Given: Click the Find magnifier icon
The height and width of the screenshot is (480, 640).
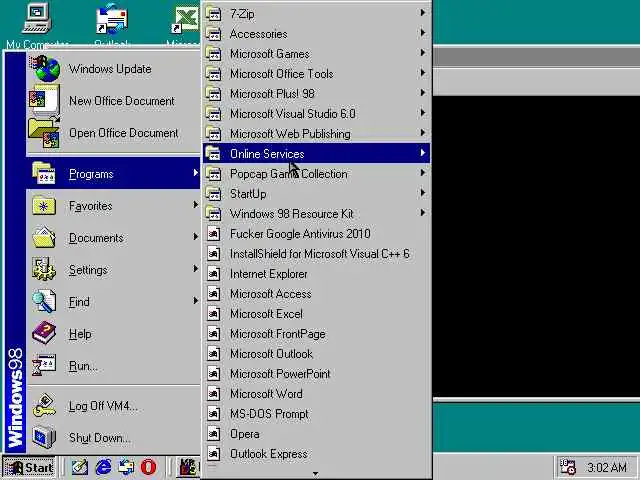Looking at the screenshot, I should tap(44, 301).
